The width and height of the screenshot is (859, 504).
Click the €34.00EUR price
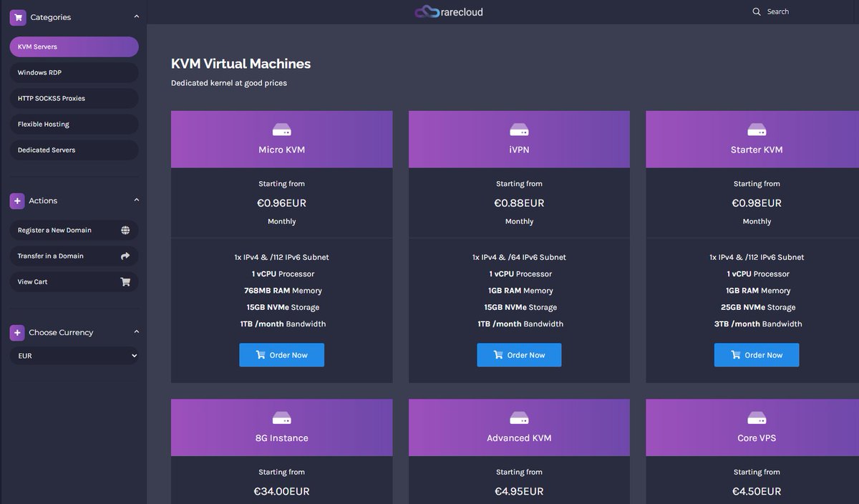coord(281,492)
